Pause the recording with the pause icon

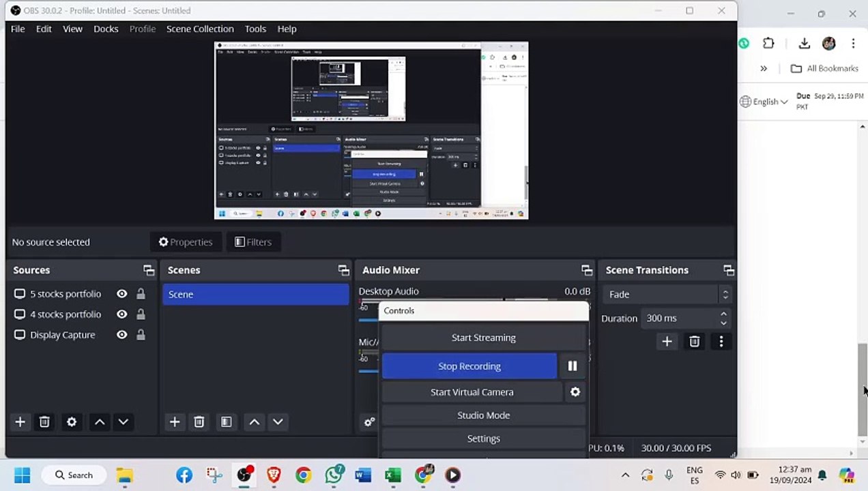[x=573, y=366]
